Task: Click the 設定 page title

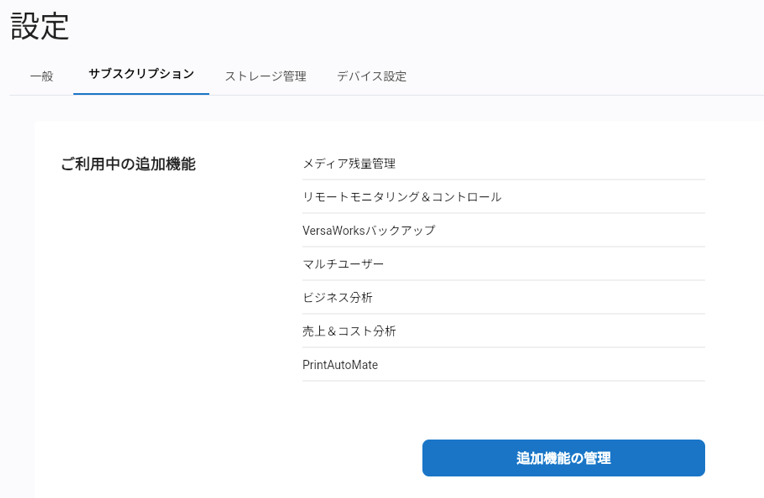Action: pos(40,26)
